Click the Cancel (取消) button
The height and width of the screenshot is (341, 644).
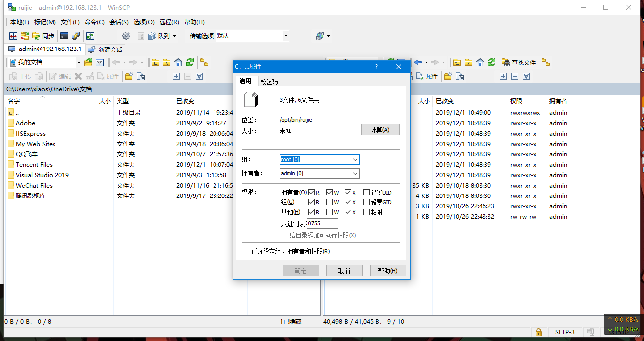[x=344, y=271]
